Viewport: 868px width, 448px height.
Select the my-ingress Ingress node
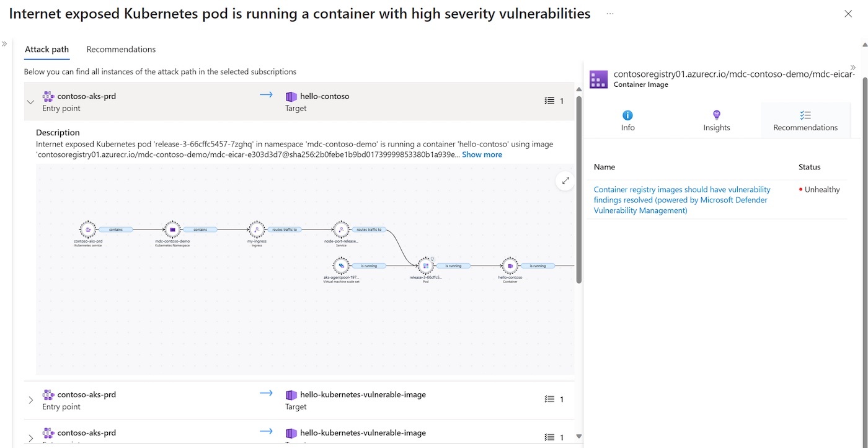[x=257, y=230]
